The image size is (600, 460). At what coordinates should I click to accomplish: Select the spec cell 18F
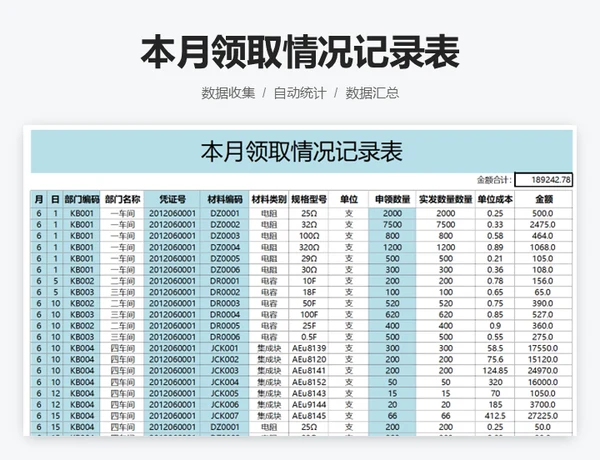[309, 292]
